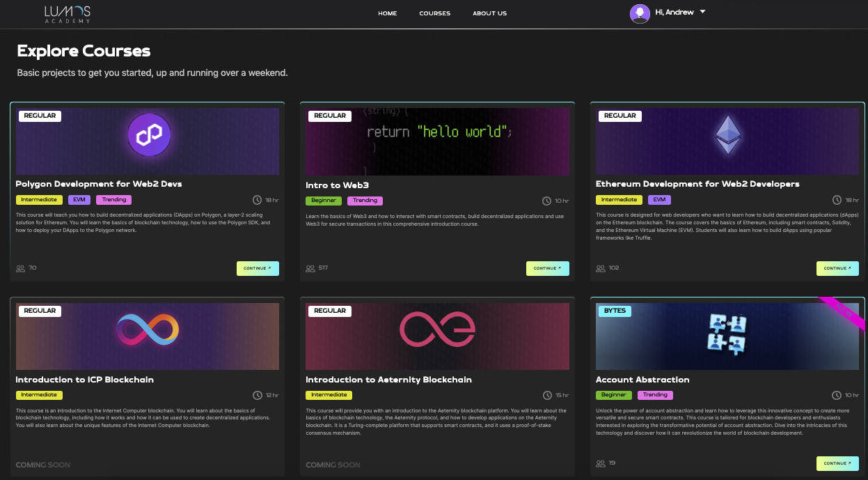Click the BYTES badge on Account Abstraction card
The height and width of the screenshot is (480, 868).
(x=615, y=311)
